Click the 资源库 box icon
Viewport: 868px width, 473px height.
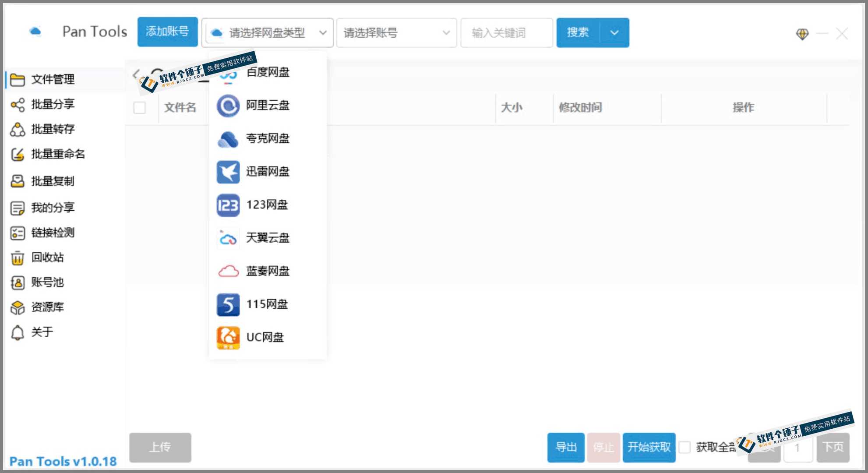point(18,308)
